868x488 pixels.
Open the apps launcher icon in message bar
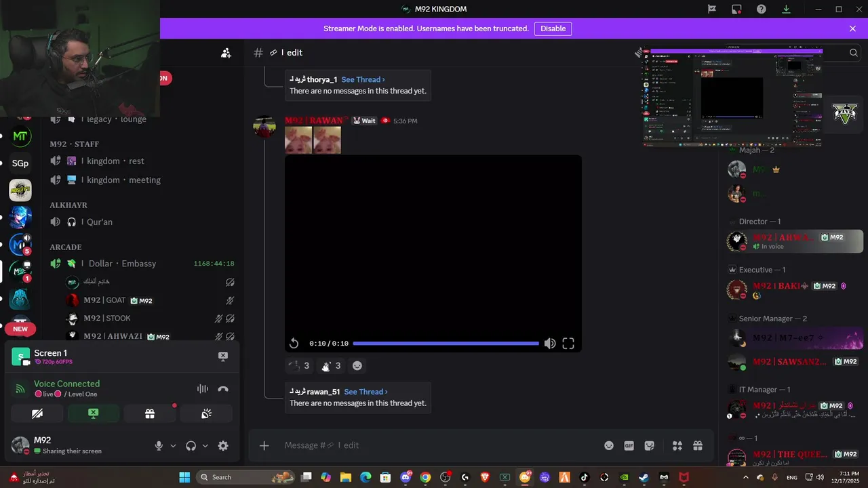click(x=677, y=445)
